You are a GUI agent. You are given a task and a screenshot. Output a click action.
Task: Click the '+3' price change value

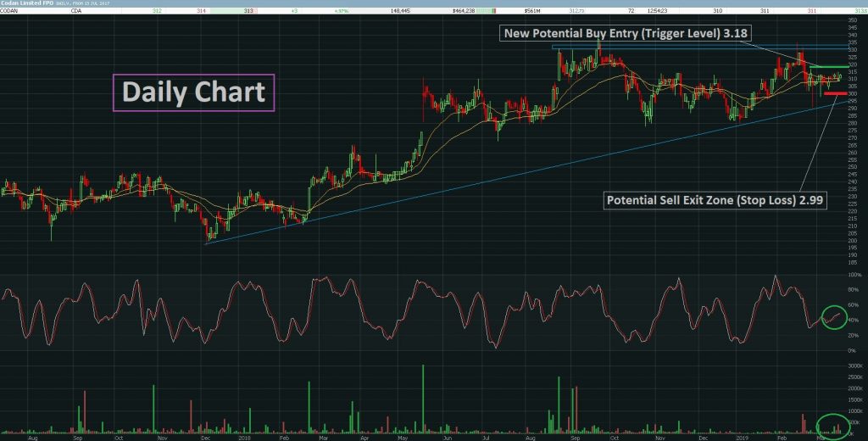click(x=294, y=10)
